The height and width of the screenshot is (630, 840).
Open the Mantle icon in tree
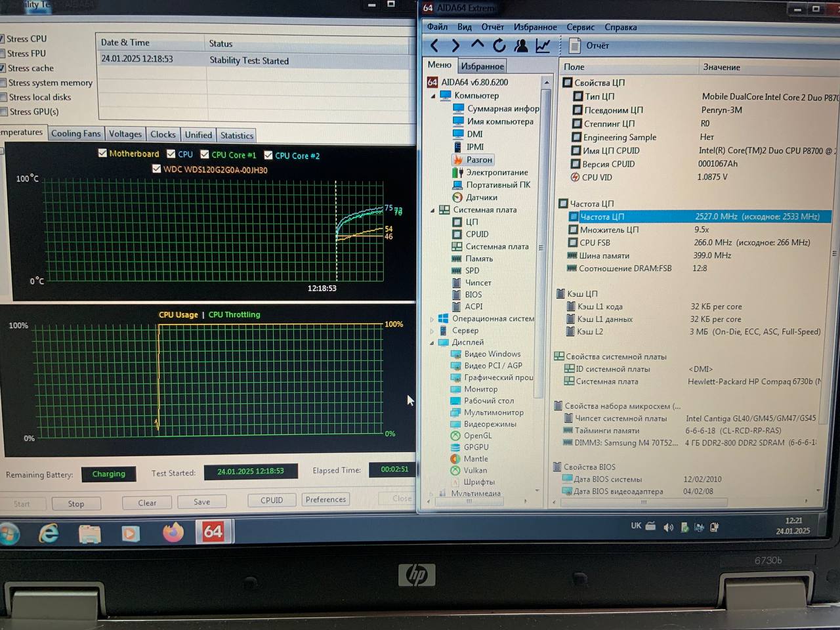[455, 459]
